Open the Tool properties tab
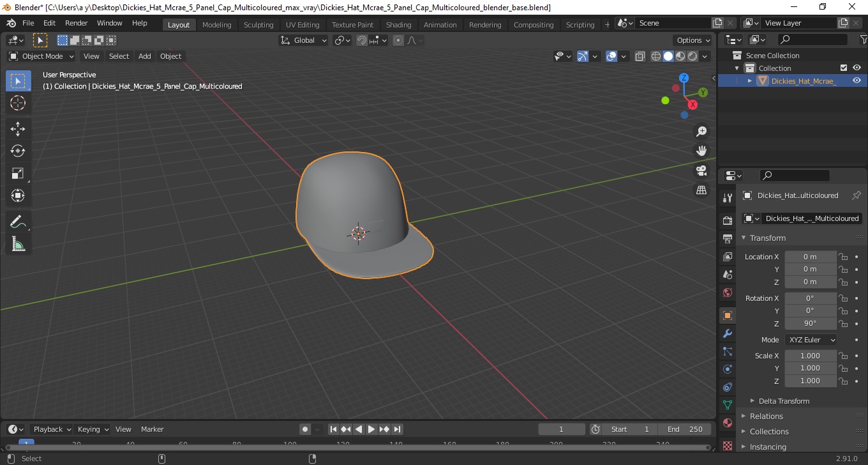Viewport: 868px width, 465px height. [x=727, y=197]
